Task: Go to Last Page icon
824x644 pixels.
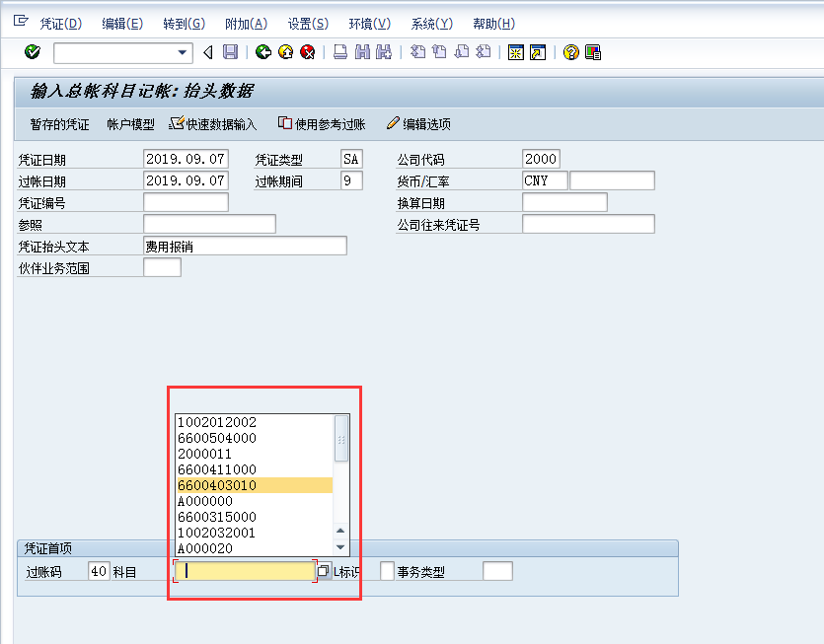Action: 484,52
